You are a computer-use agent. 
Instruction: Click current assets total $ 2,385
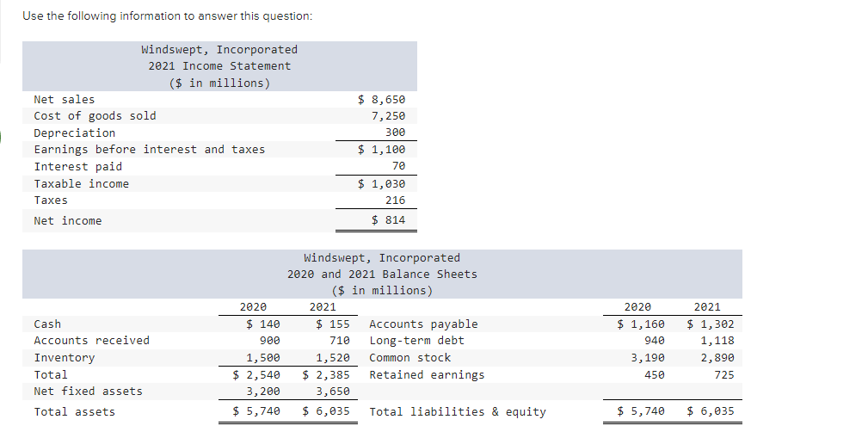[x=326, y=375]
